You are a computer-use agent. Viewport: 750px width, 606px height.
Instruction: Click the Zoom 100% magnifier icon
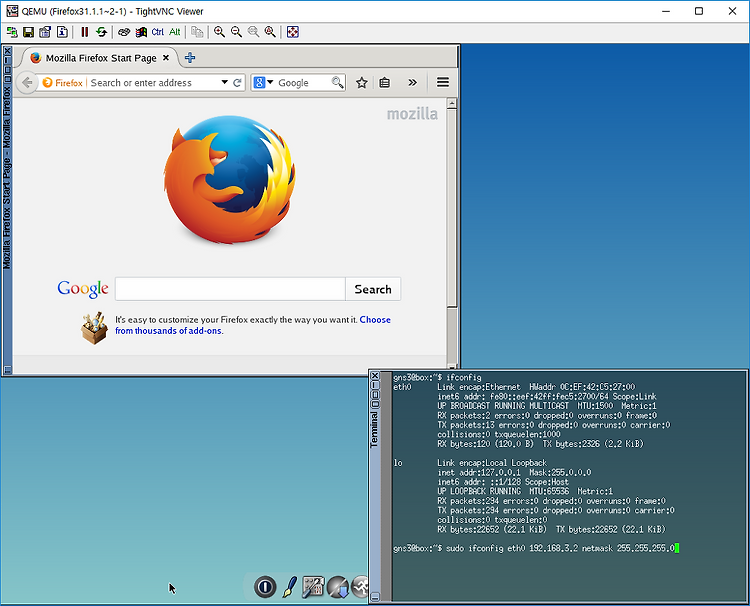pos(253,32)
